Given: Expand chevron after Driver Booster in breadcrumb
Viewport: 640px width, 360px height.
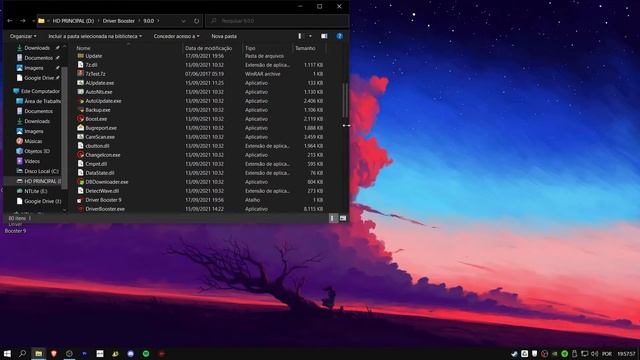Looking at the screenshot, I should [139, 21].
